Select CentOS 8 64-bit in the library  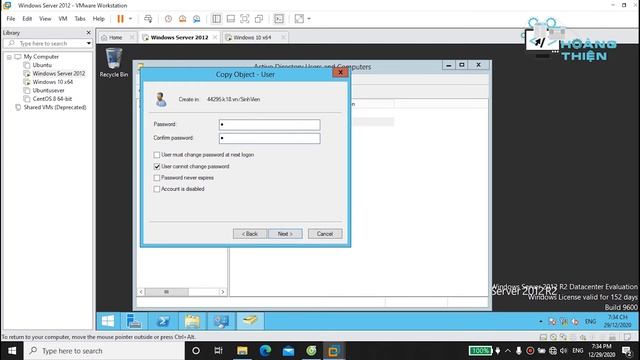click(52, 99)
